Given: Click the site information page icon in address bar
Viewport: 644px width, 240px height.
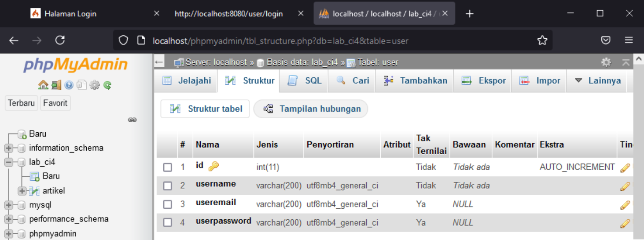Looking at the screenshot, I should (141, 40).
